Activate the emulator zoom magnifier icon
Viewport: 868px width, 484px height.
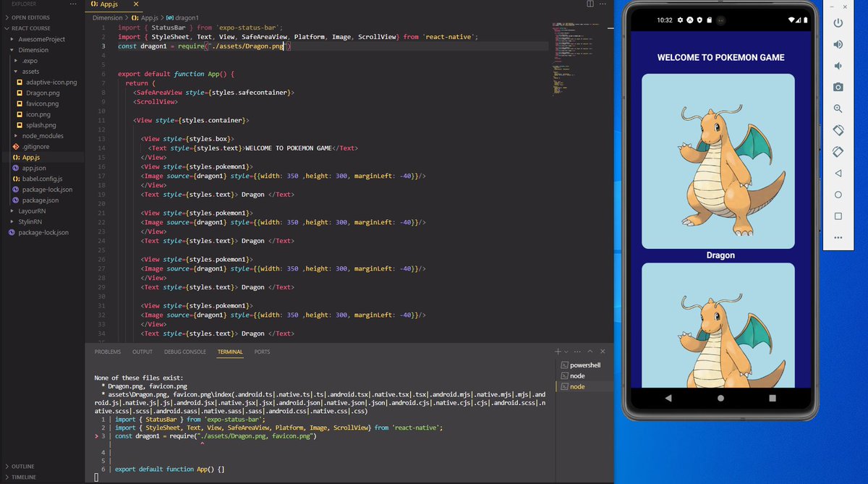(838, 109)
